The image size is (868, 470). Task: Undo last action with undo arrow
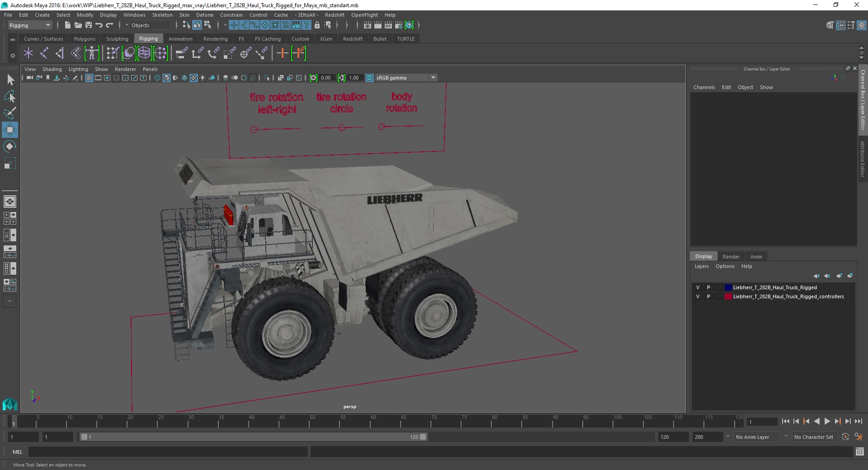(99, 25)
